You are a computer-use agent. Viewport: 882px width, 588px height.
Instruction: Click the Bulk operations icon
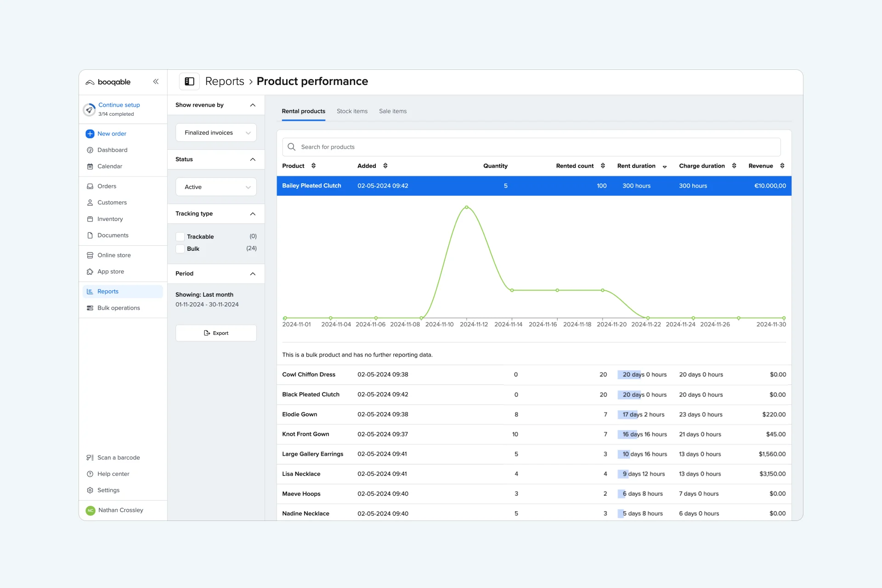[x=90, y=308]
